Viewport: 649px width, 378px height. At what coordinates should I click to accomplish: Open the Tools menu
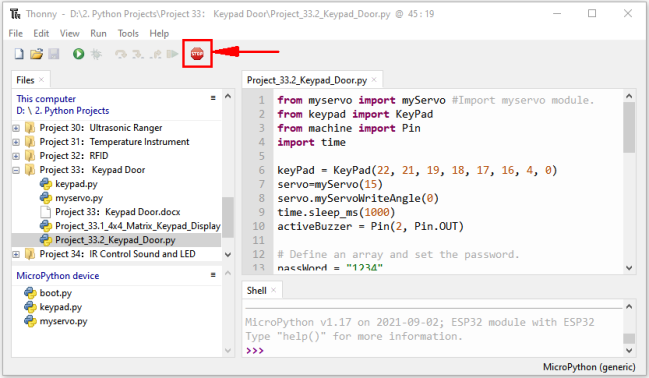(128, 34)
